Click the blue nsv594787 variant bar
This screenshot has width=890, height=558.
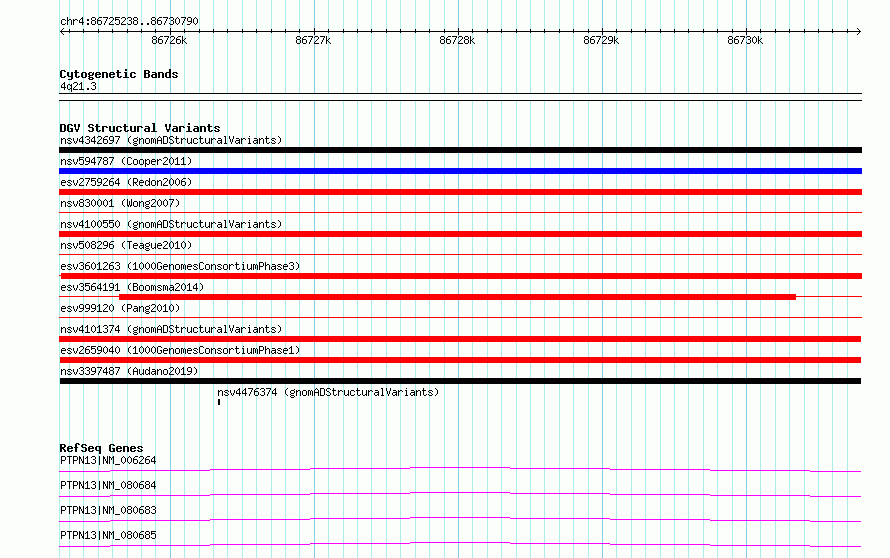(460, 171)
